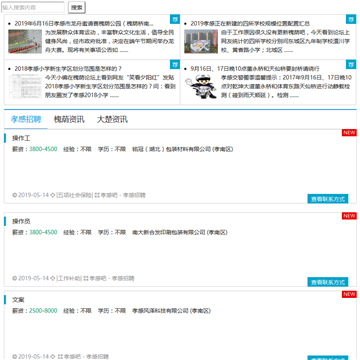Click the dragon boat article summary text
This screenshot has height=360, width=360.
[x=110, y=42]
